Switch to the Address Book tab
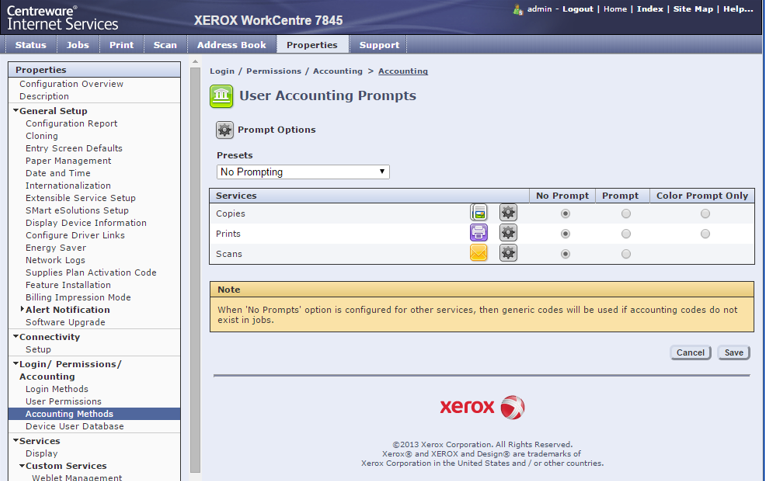 point(232,45)
